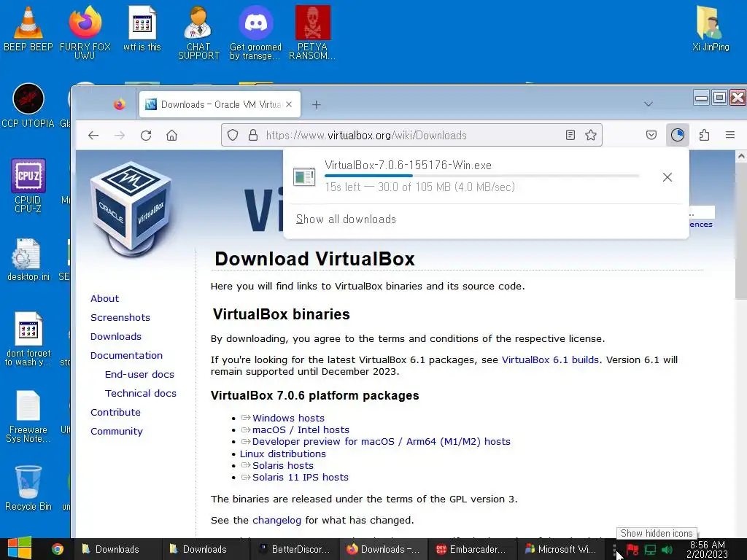
Task: Select the 'wtf is this' desktop file
Action: tap(142, 28)
